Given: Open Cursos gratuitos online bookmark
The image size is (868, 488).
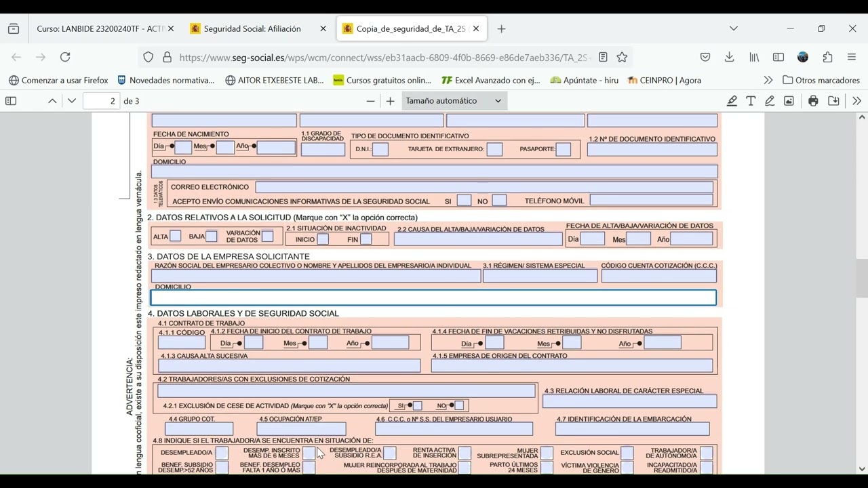Looking at the screenshot, I should click(382, 80).
